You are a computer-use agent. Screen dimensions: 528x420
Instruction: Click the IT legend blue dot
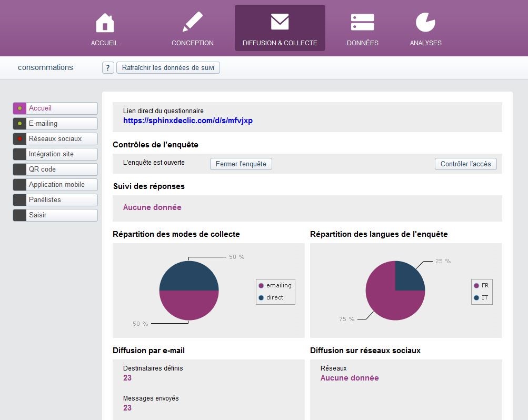coord(476,297)
